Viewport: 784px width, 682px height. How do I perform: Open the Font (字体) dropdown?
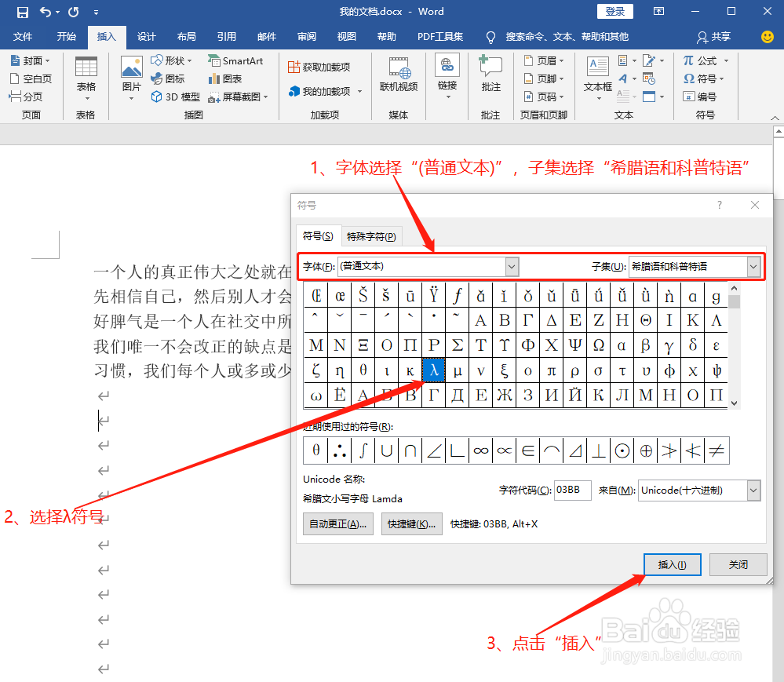click(512, 267)
